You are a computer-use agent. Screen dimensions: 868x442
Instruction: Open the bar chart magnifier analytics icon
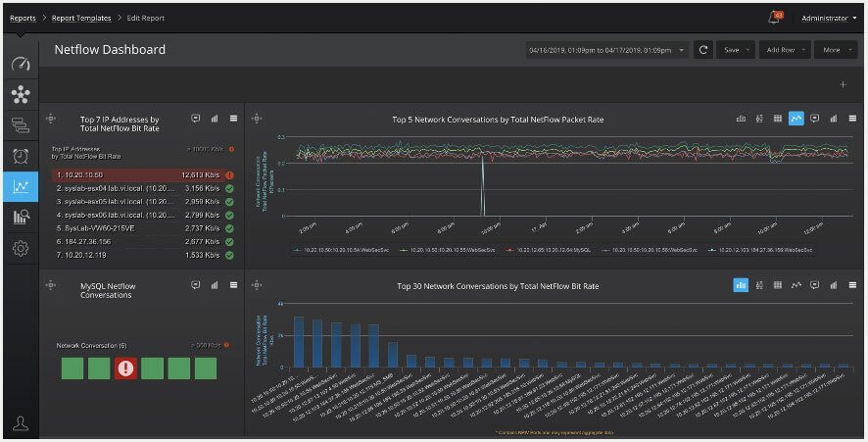click(21, 218)
